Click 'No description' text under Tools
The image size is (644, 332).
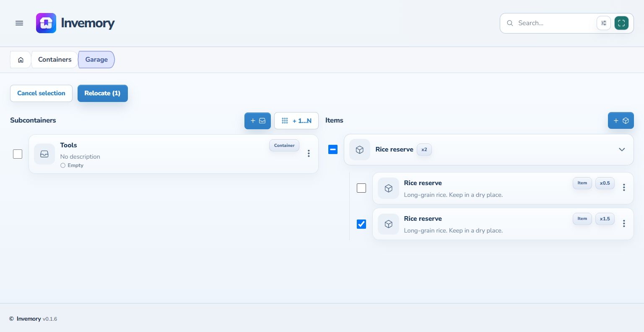(80, 157)
